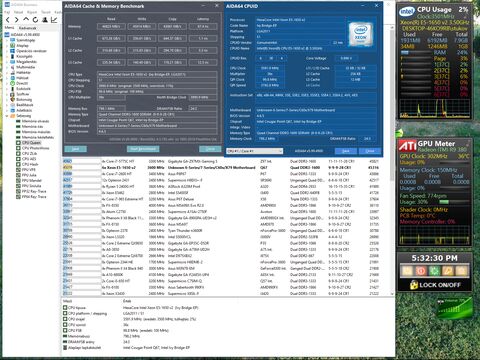Select the 12x Opteron 2431 result row
Screen dimensions: 480x360
pyautogui.click(x=221, y=180)
